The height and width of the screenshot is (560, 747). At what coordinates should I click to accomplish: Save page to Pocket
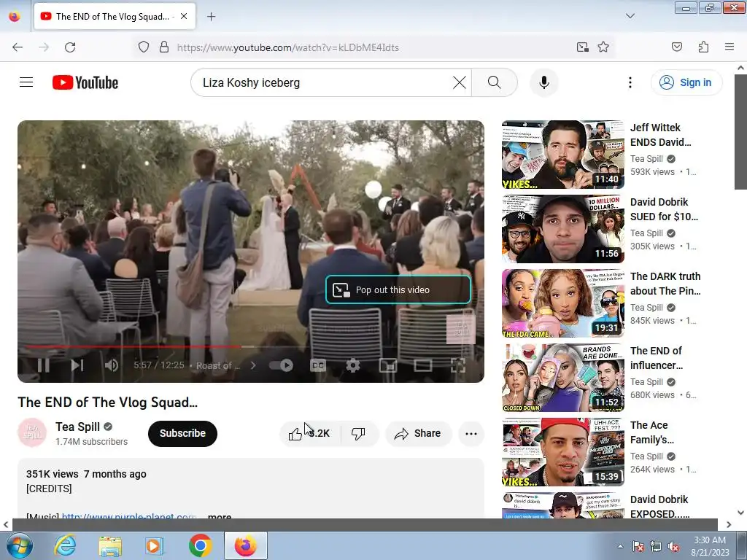(x=677, y=47)
